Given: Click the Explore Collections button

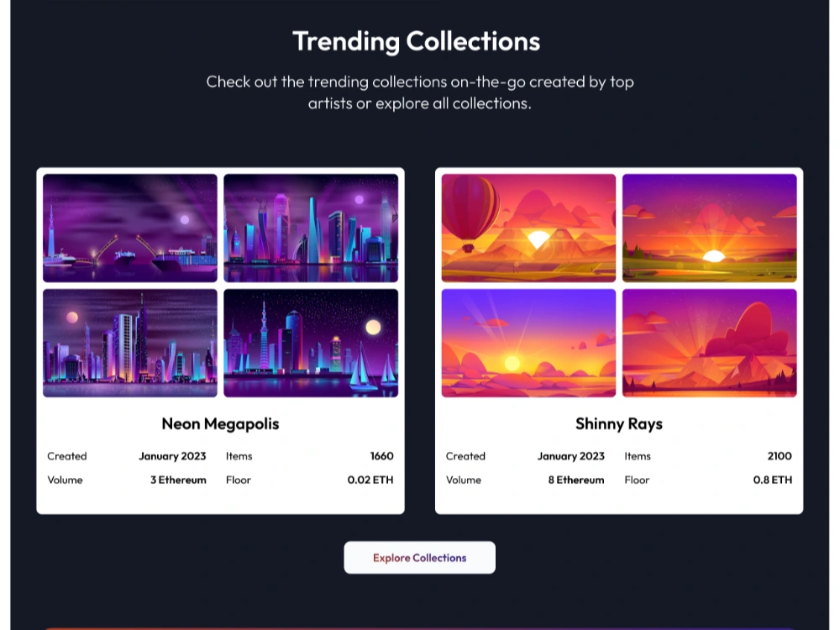Looking at the screenshot, I should click(x=419, y=558).
